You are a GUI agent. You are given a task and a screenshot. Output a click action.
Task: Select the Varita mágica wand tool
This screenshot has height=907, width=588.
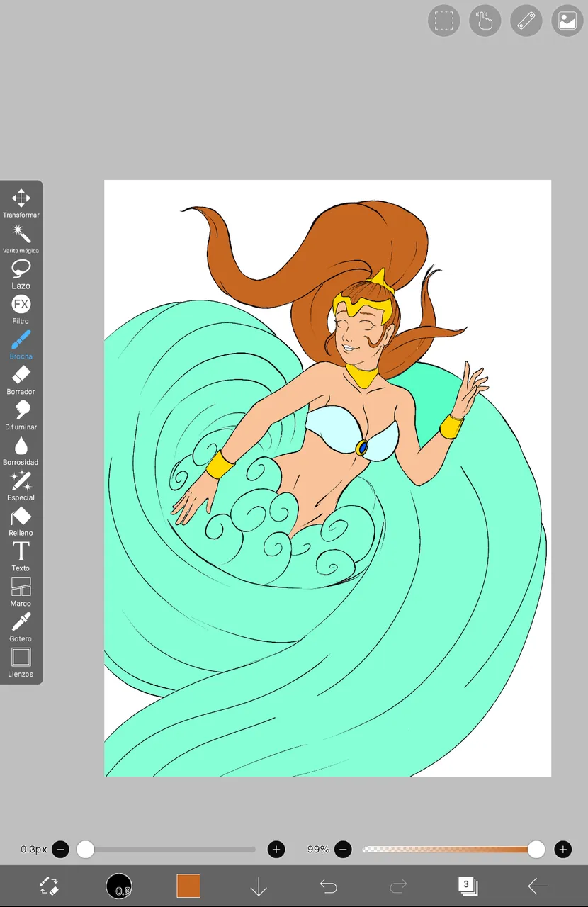[x=21, y=239]
